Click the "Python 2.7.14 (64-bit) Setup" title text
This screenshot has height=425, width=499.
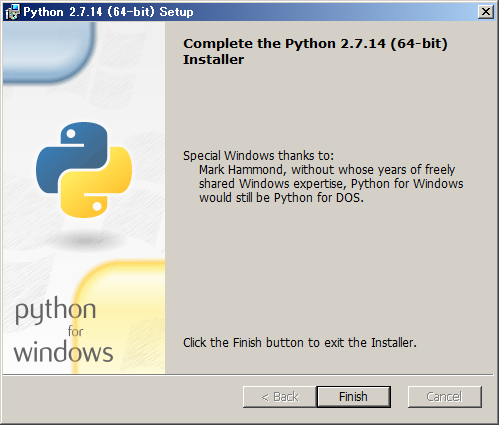(x=108, y=12)
